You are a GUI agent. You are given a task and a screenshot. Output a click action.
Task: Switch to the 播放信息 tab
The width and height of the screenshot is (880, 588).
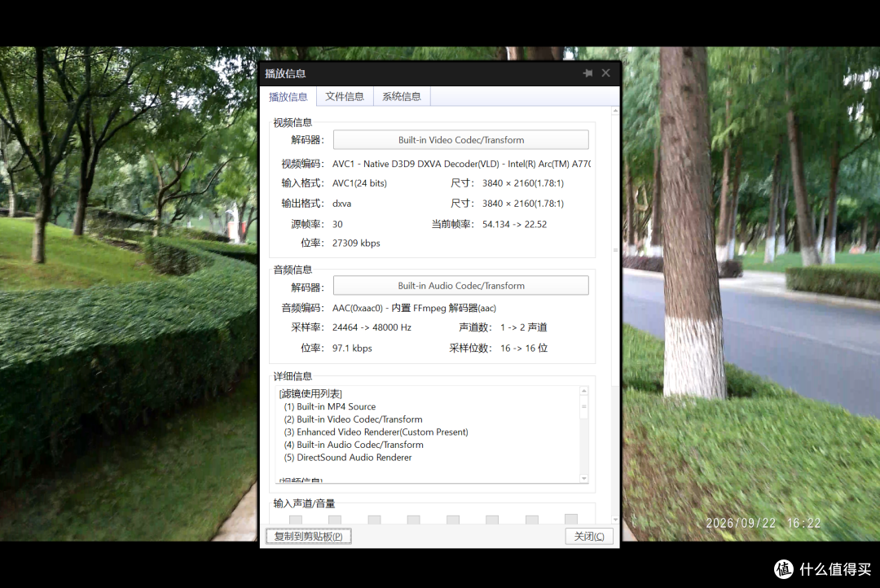288,96
